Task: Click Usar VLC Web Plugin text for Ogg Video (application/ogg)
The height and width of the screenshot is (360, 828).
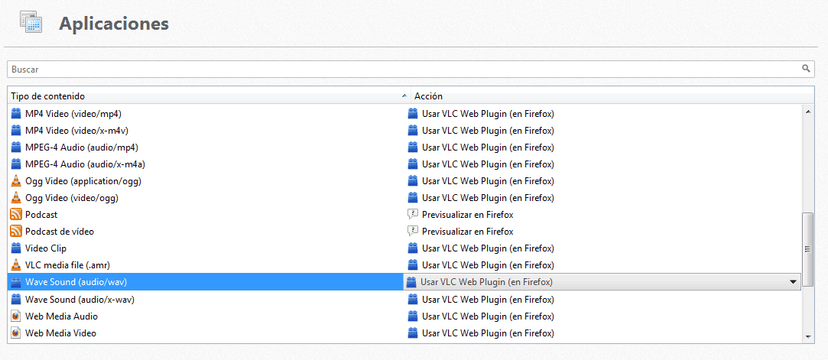Action: point(488,181)
